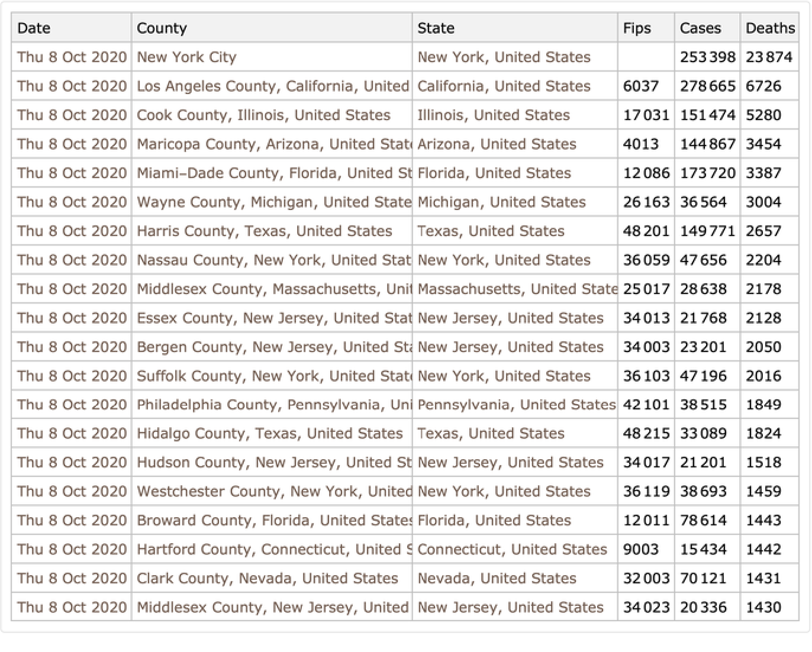Viewport: 812px width, 652px height.
Task: Select the State column header
Action: click(x=436, y=28)
